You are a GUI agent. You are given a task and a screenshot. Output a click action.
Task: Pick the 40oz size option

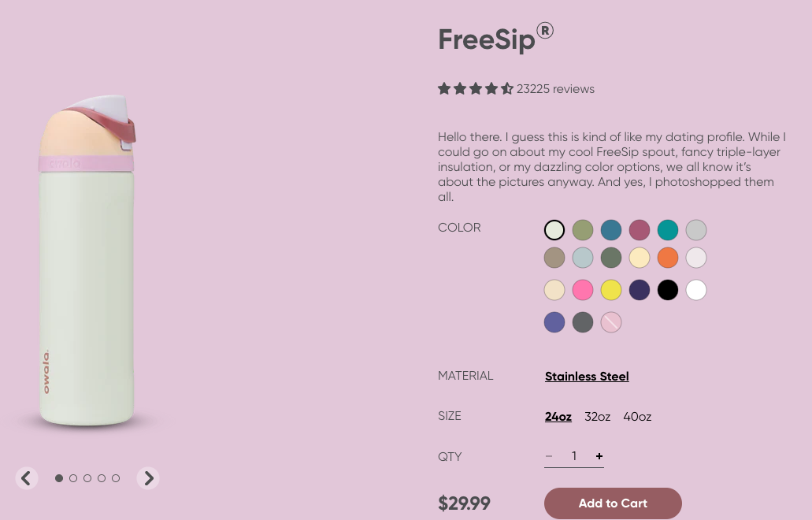point(637,417)
